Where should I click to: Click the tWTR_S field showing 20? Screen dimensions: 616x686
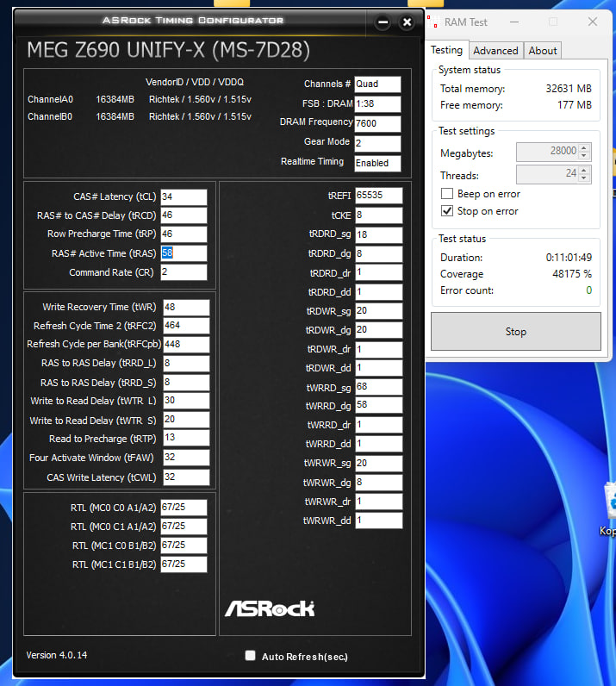coord(186,420)
